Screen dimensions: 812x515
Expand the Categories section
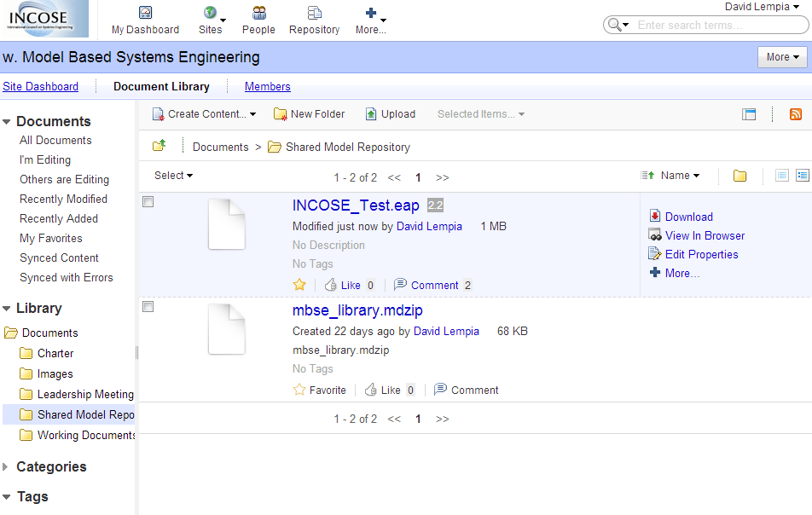[6, 467]
